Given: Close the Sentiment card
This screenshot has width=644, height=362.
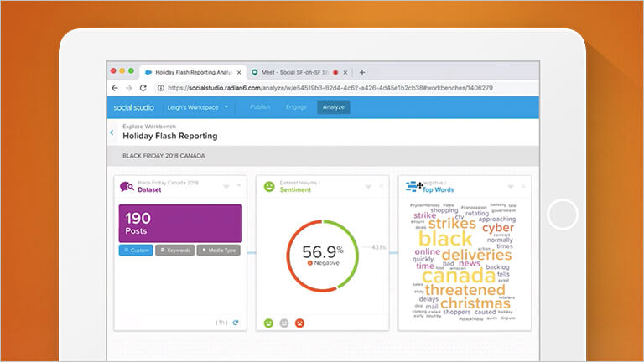Looking at the screenshot, I should coord(382,186).
